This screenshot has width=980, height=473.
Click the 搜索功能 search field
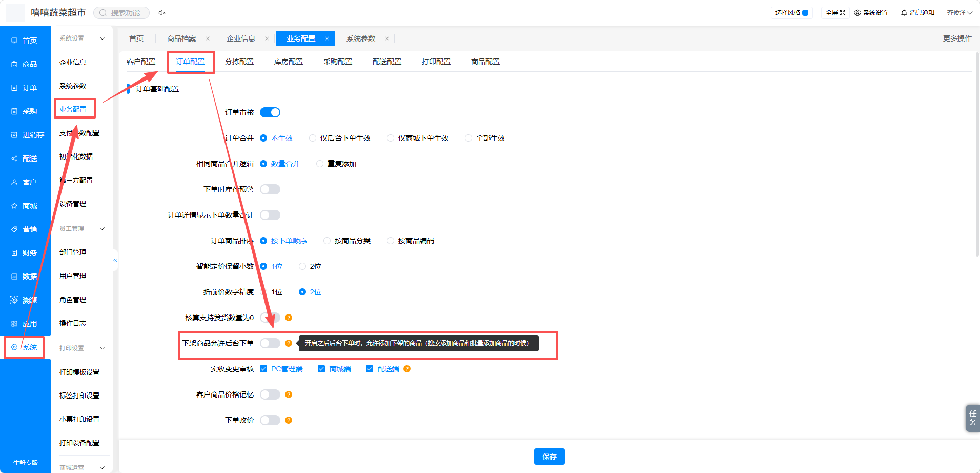point(121,13)
